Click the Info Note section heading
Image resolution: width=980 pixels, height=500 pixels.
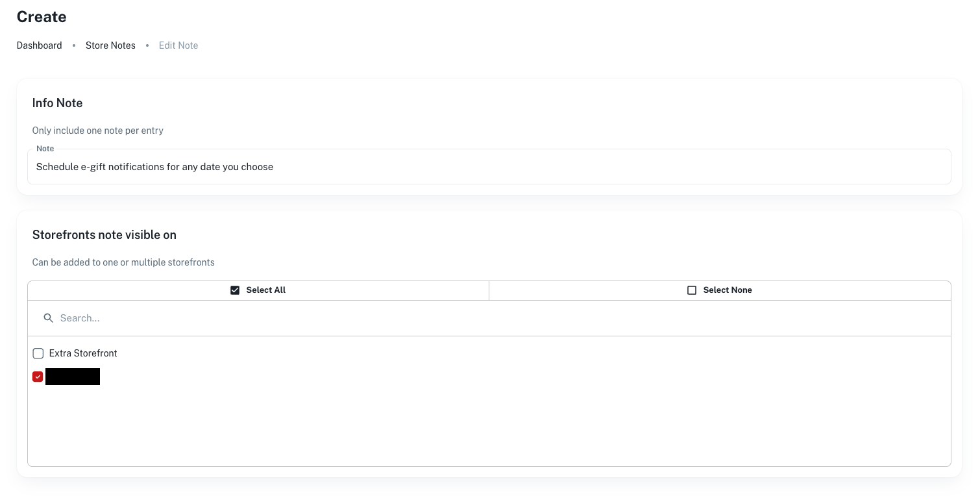57,103
